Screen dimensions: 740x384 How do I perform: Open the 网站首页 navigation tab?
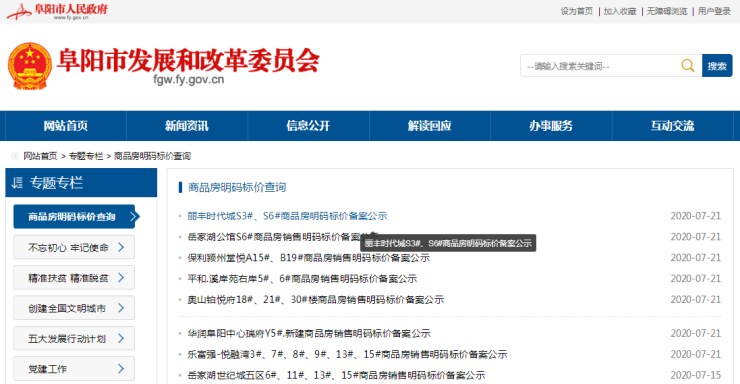coord(66,126)
